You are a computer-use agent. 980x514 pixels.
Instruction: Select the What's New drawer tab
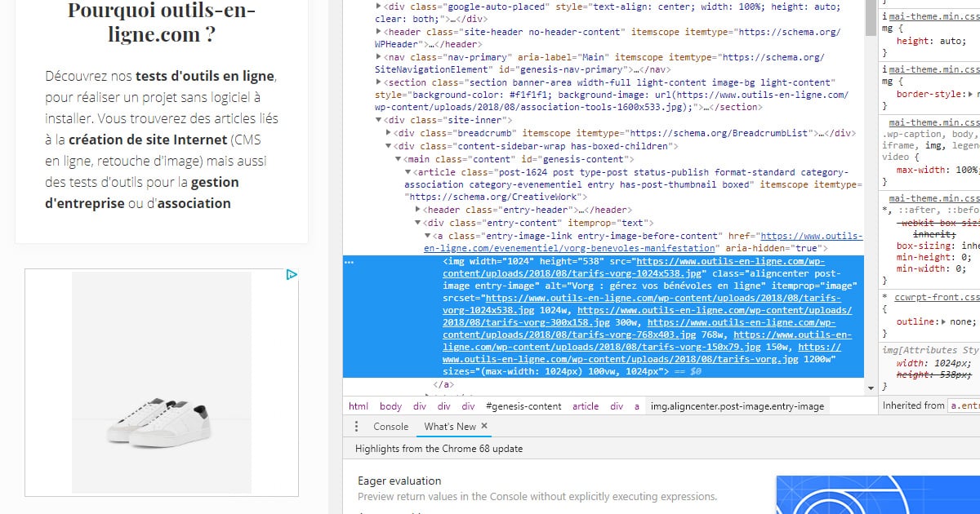point(449,427)
